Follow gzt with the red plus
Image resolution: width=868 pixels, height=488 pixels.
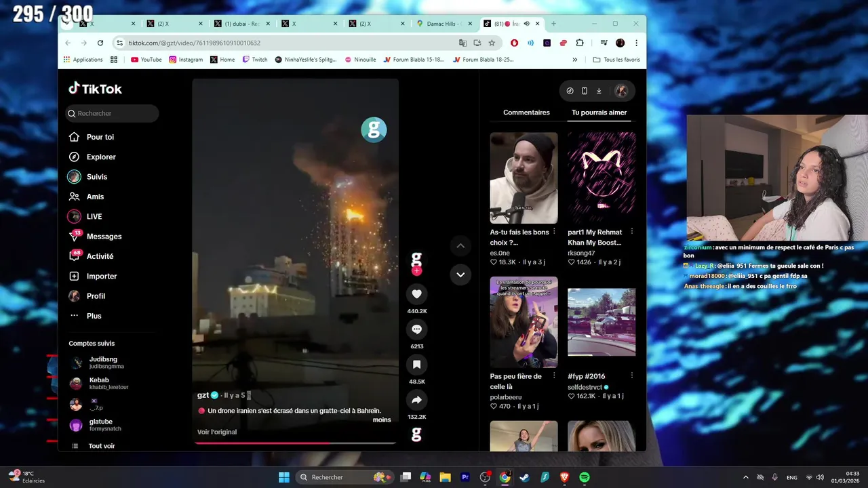point(416,270)
